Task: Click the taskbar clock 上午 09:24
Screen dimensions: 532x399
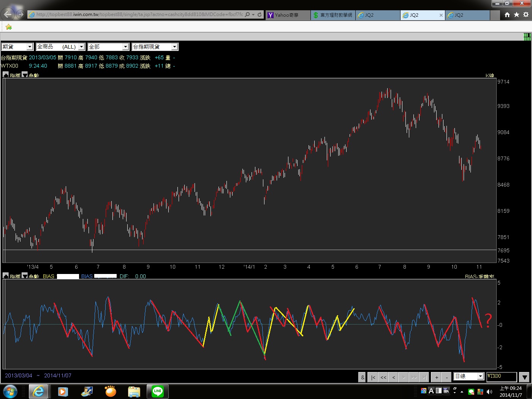Action: click(x=511, y=391)
